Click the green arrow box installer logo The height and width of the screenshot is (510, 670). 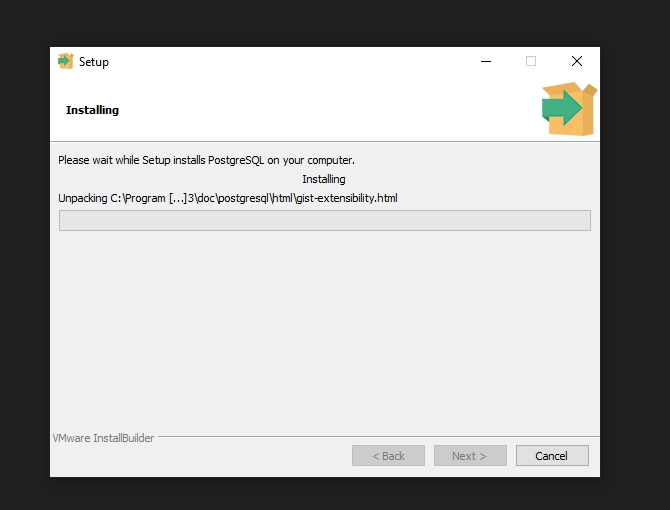568,109
